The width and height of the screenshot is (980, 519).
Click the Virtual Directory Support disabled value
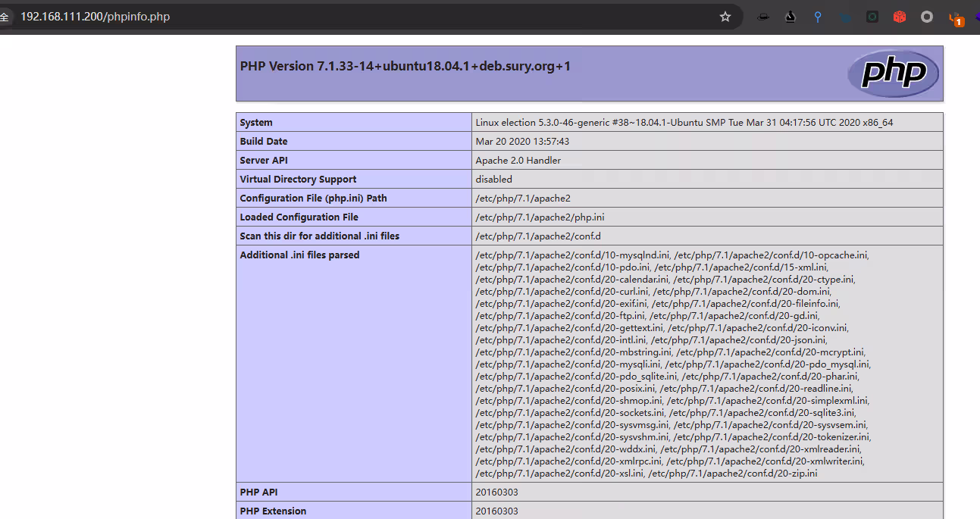pos(493,180)
